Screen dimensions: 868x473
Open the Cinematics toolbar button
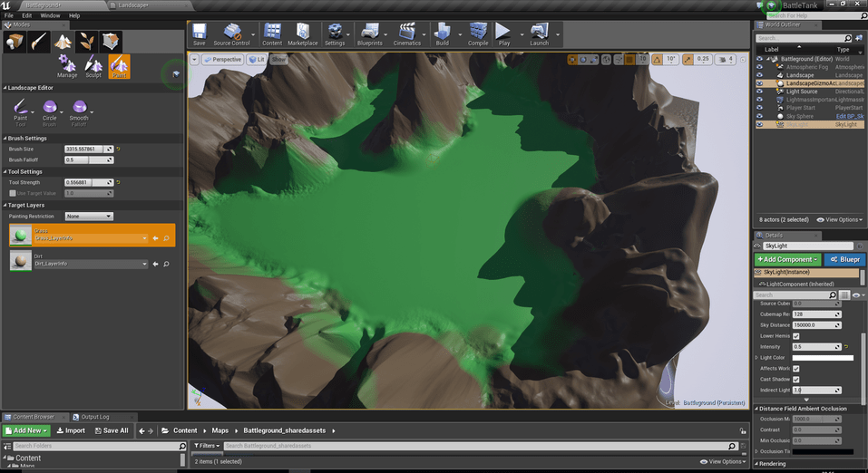coord(407,34)
